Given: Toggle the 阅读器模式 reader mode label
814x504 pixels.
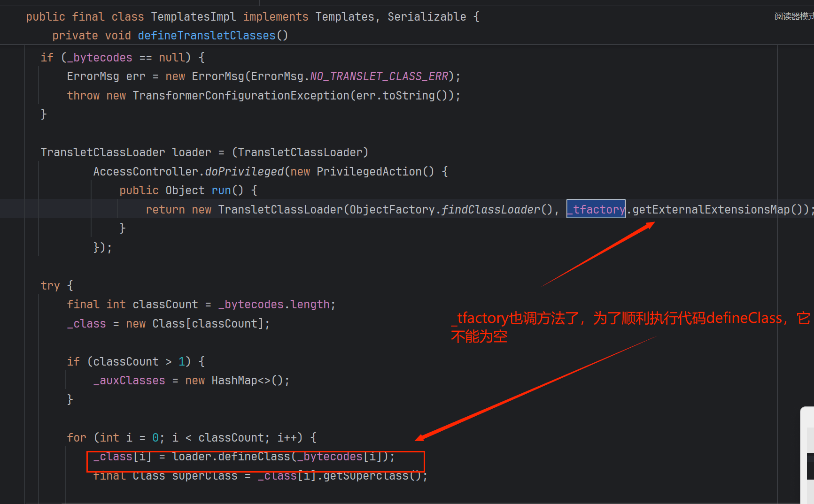Looking at the screenshot, I should coord(793,16).
